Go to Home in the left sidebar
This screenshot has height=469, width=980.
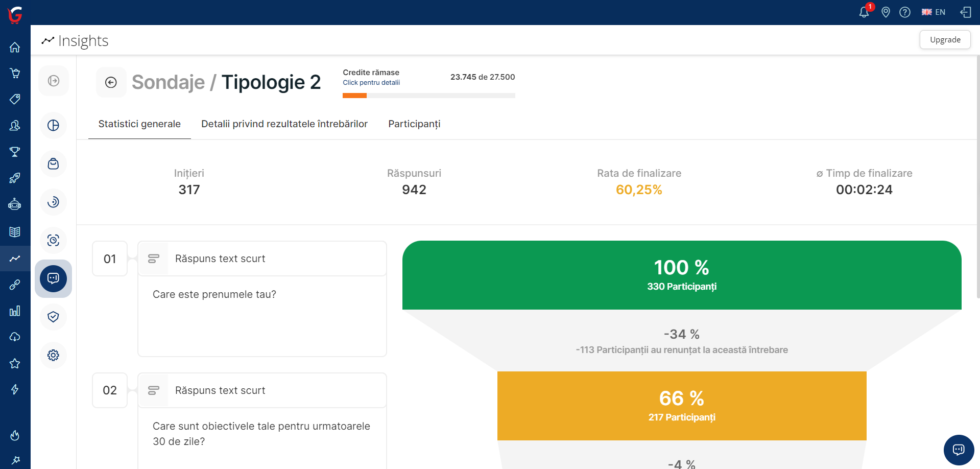click(x=15, y=48)
